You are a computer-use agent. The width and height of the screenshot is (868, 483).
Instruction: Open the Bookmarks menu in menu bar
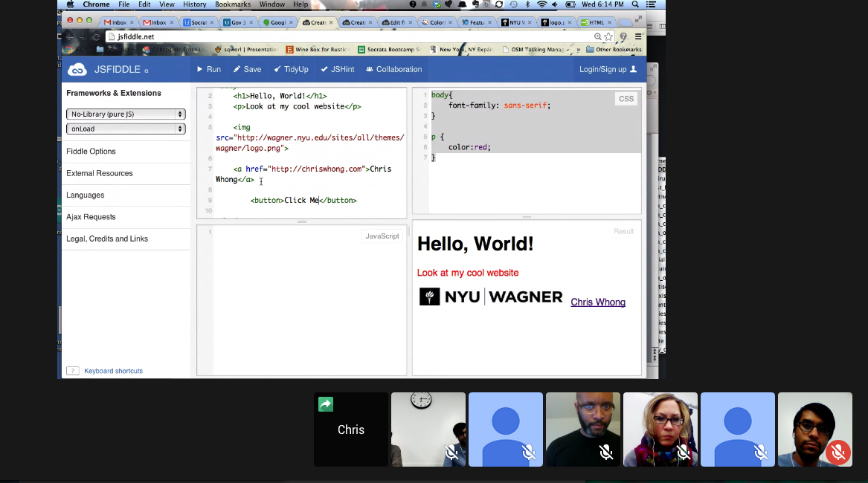[233, 4]
